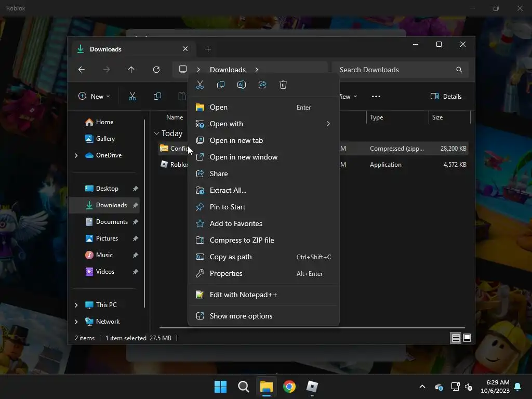Click the Copy icon in context menu
The width and height of the screenshot is (532, 399).
(220, 85)
